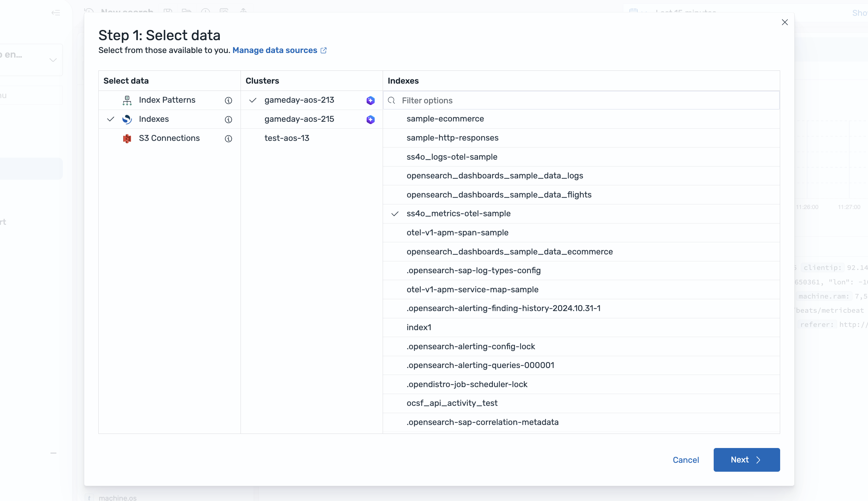Cancel the data selection dialog

[685, 460]
